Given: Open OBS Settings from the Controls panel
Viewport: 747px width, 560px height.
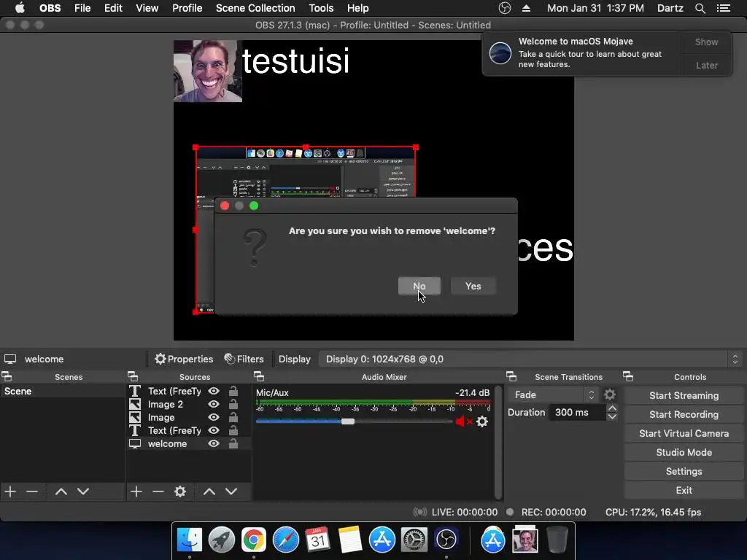Looking at the screenshot, I should 684,472.
